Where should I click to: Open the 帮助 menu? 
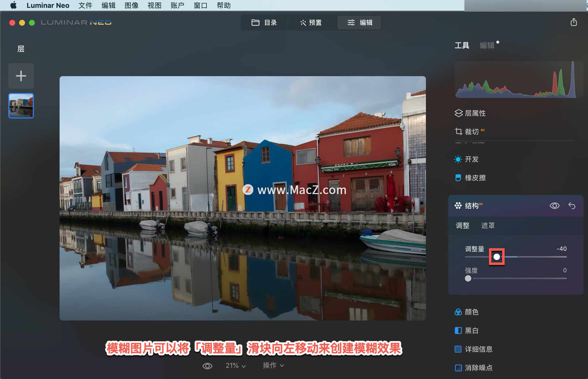tap(224, 5)
